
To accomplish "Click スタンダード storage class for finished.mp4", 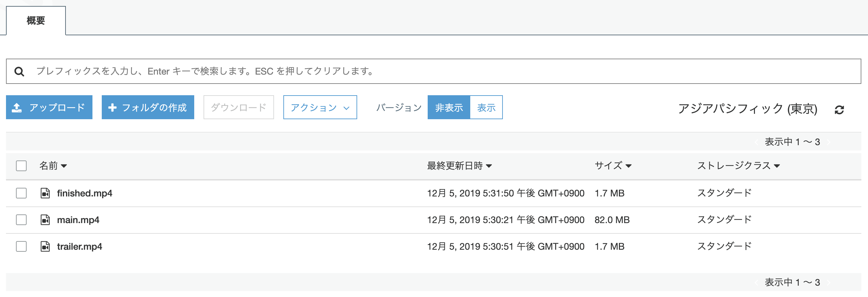I will [x=724, y=193].
